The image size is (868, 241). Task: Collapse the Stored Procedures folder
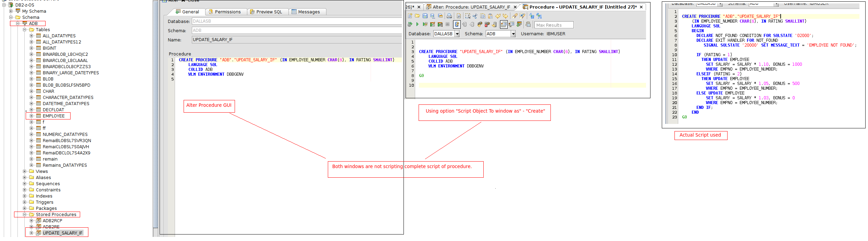pos(25,214)
